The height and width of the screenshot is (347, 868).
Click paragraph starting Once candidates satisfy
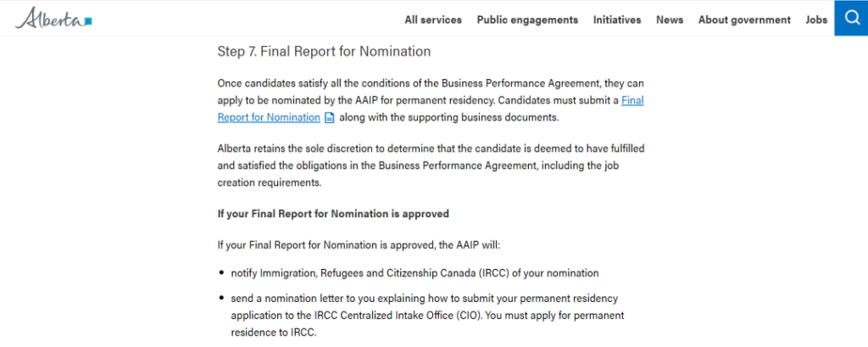pyautogui.click(x=431, y=100)
